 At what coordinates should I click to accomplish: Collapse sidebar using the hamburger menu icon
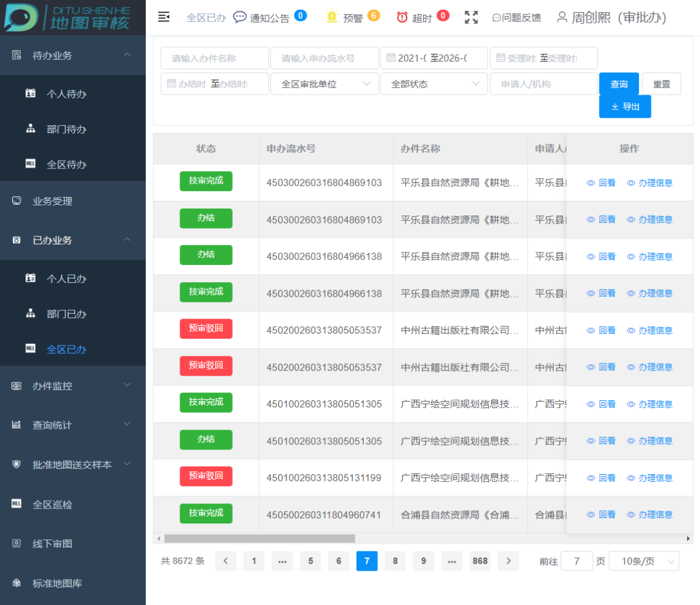(x=164, y=17)
